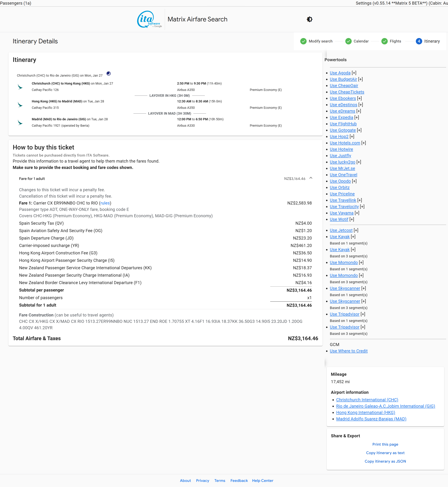This screenshot has height=487, width=448.
Task: Open Hong Kong International (HKG) airport link
Action: [x=365, y=413]
